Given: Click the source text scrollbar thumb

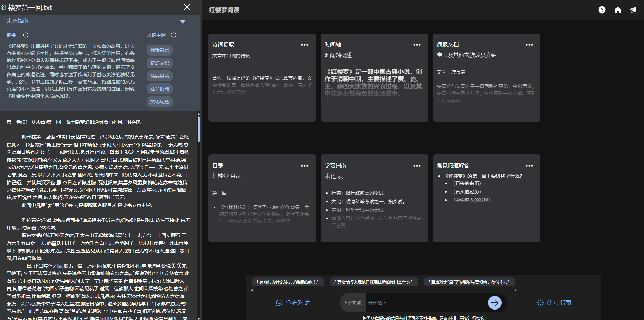Looking at the screenshot, I should 198,129.
